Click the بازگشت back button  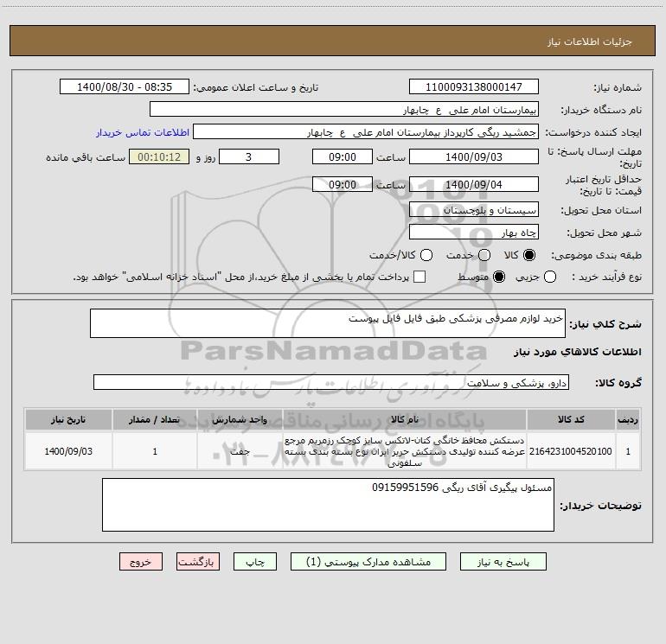coord(198,562)
